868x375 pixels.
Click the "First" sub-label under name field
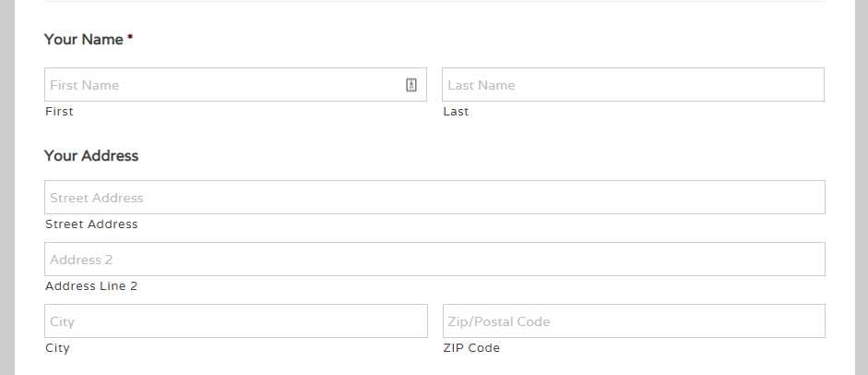(59, 112)
